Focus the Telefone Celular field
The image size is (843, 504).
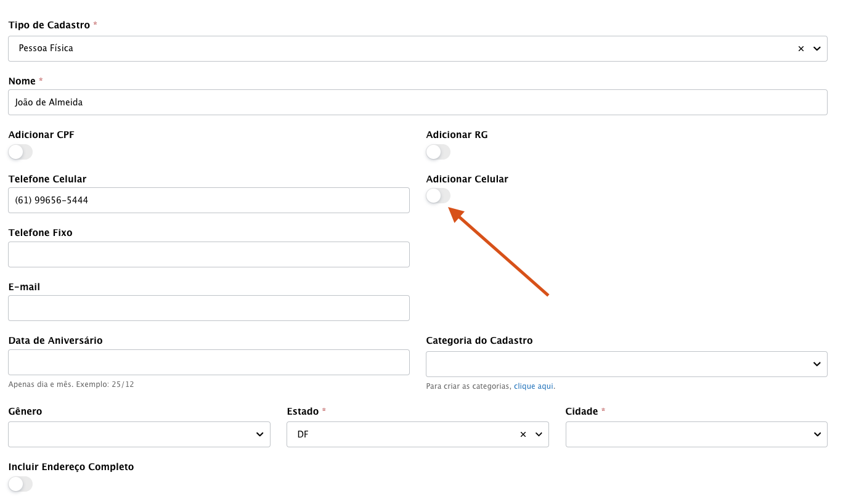click(208, 200)
